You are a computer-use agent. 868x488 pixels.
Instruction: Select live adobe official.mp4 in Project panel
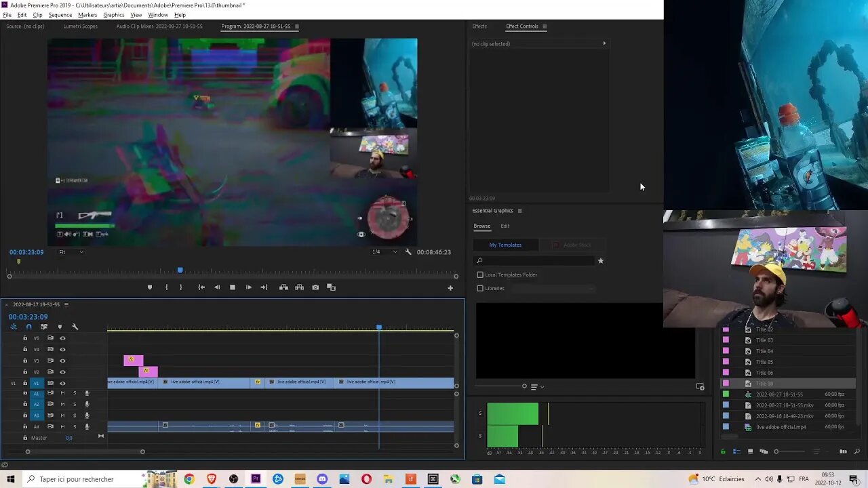tap(781, 427)
